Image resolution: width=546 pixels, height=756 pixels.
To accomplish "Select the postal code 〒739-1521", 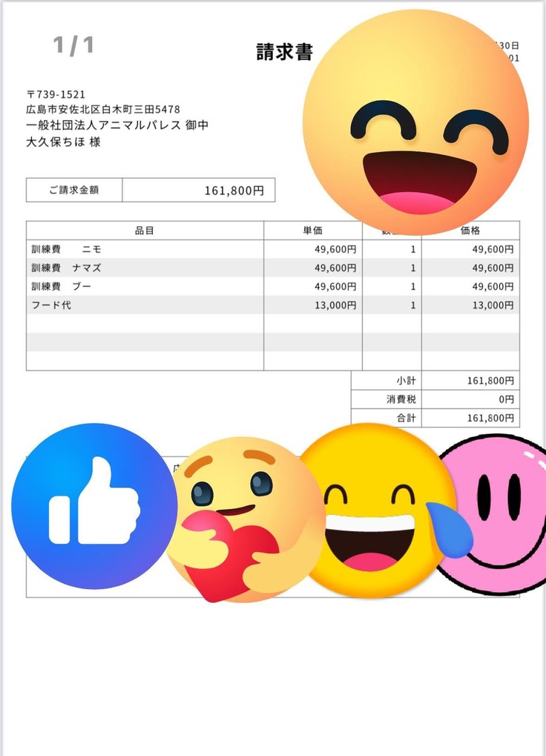I will [56, 95].
